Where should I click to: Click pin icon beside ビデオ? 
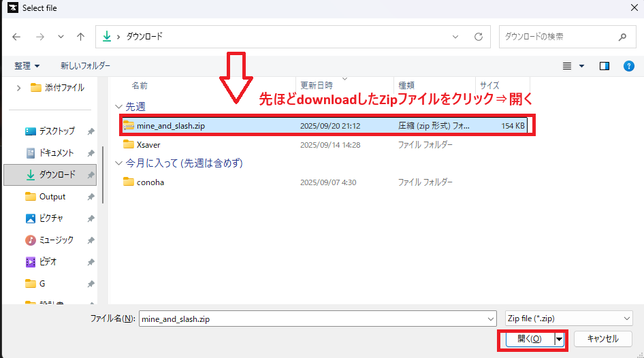pos(91,262)
